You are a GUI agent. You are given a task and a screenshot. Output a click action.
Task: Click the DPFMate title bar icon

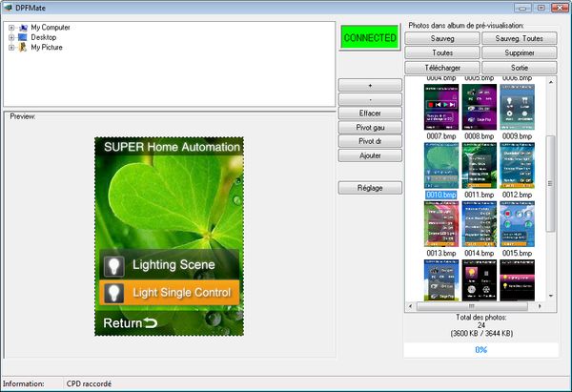tap(8, 8)
